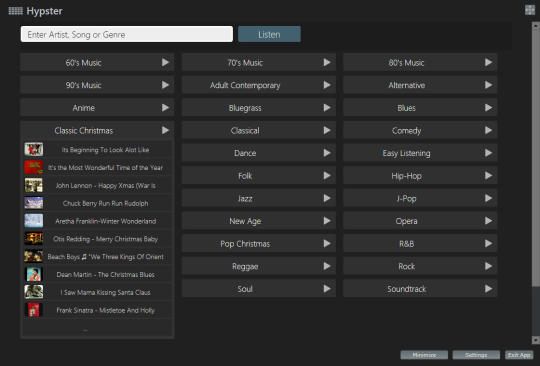Click Aretha Franklin-Winter Wonderland thumbnail
540x366 pixels.
point(34,221)
